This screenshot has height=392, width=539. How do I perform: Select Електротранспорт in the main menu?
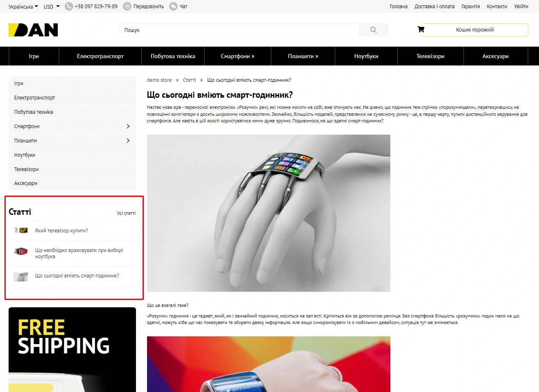100,56
